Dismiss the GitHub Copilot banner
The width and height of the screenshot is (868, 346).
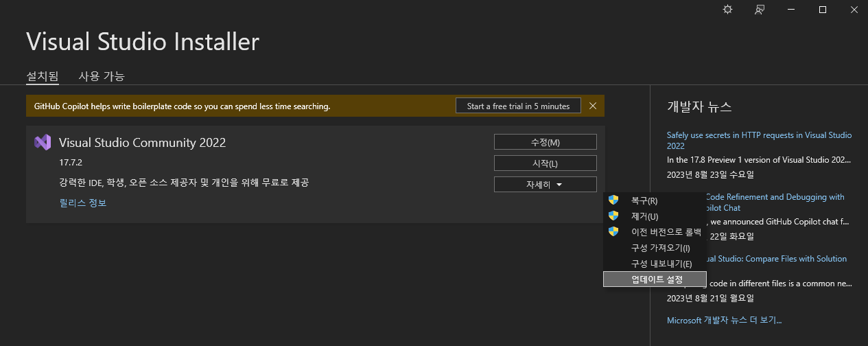tap(593, 106)
